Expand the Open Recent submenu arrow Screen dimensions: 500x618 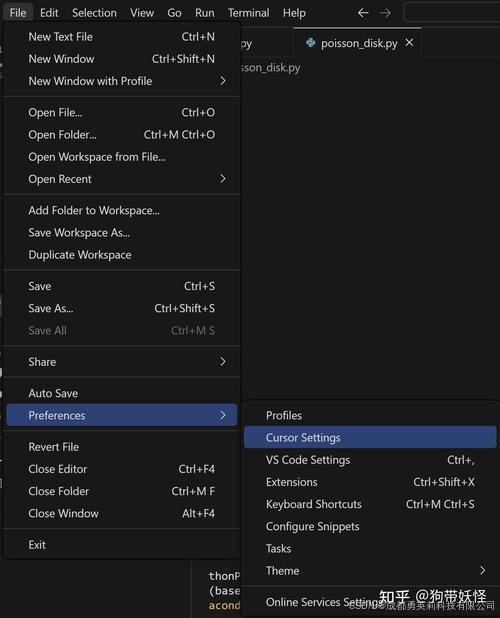pyautogui.click(x=223, y=179)
